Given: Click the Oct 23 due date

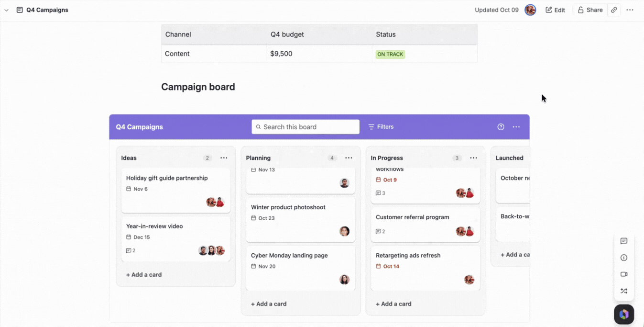Looking at the screenshot, I should click(263, 218).
